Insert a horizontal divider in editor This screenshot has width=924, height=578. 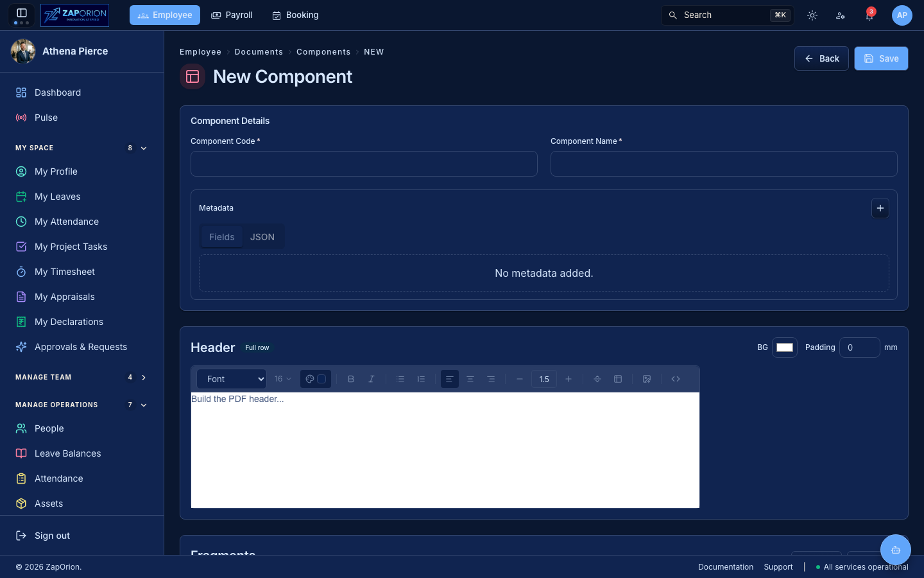click(597, 379)
